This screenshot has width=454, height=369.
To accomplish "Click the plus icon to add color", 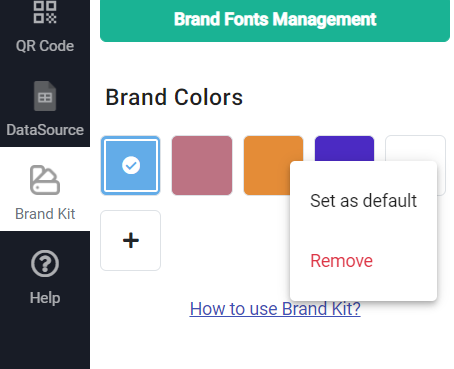I will point(131,240).
